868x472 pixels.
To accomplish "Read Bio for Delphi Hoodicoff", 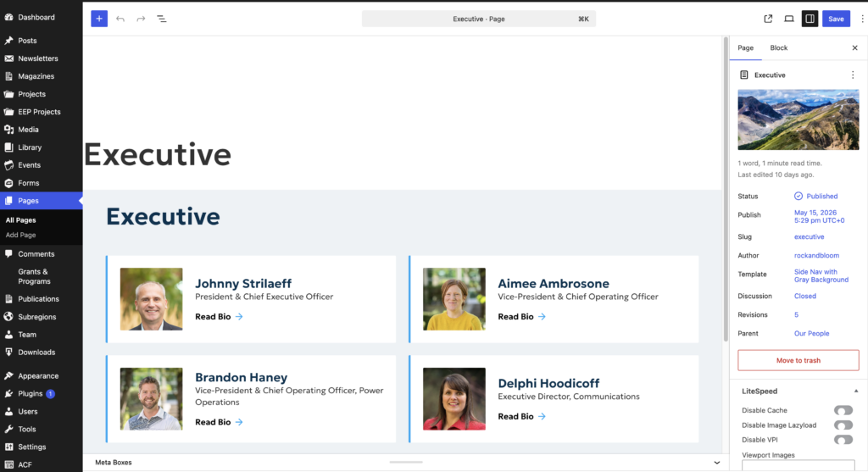I will (x=521, y=416).
